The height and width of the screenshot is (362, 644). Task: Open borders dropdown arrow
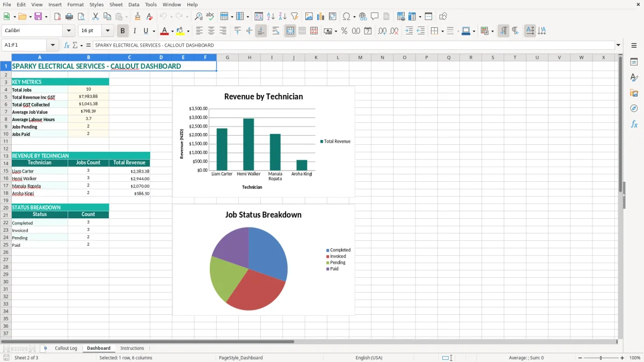(442, 31)
